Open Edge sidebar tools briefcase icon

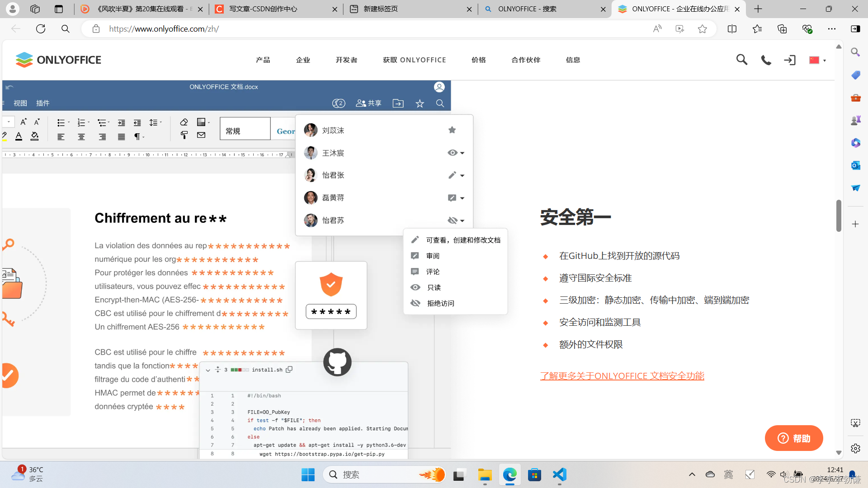pos(855,98)
